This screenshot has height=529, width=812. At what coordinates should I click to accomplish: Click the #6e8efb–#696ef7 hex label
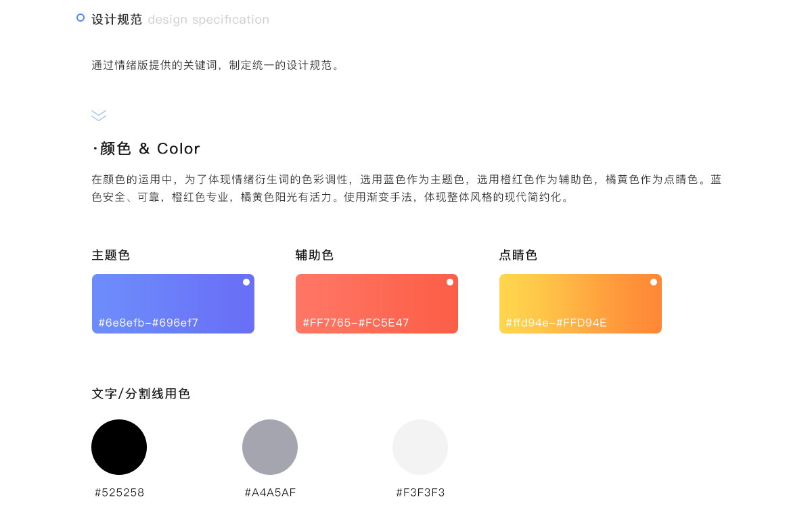tap(148, 323)
